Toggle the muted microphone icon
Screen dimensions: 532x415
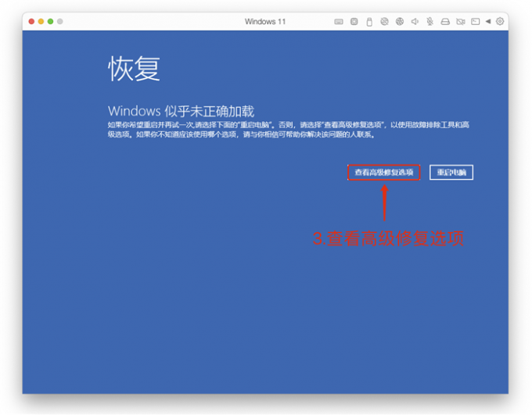pyautogui.click(x=430, y=22)
